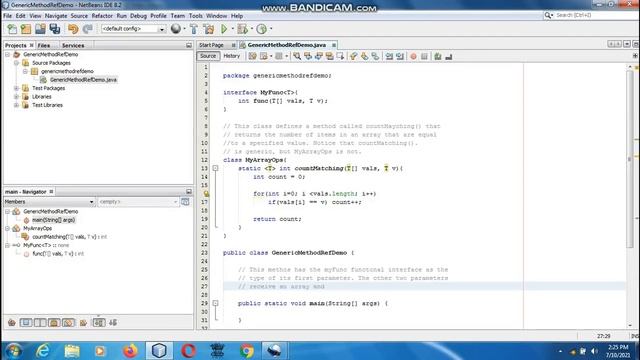Select GenericMethodRefDemo.java in Projects tree
Screen dimensions: 640x360
pyautogui.click(x=83, y=80)
